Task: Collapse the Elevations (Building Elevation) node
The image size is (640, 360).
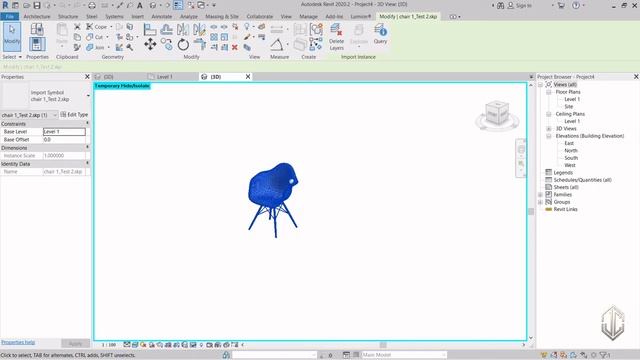Action: pyautogui.click(x=549, y=136)
